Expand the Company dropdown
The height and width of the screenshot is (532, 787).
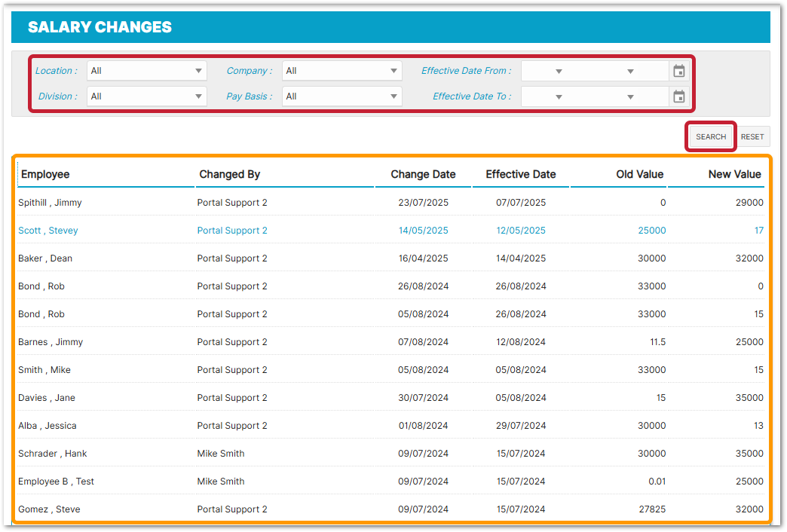(x=341, y=71)
